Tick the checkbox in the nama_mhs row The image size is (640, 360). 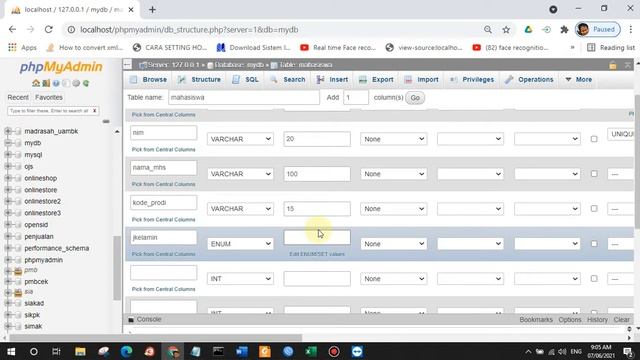(x=594, y=173)
